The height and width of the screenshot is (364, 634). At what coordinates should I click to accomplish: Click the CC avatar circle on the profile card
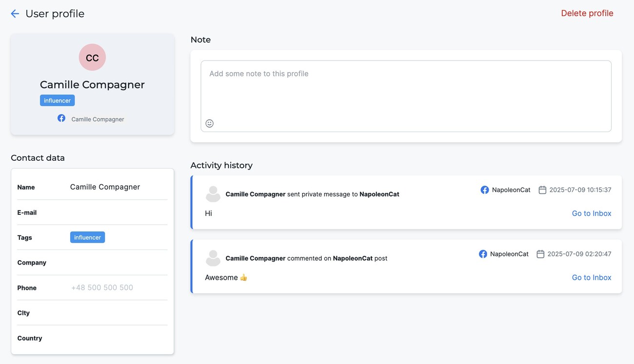pos(92,57)
